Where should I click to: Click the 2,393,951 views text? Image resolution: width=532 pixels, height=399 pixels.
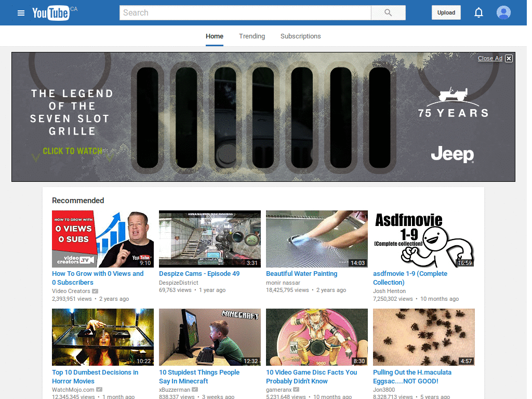pyautogui.click(x=72, y=299)
